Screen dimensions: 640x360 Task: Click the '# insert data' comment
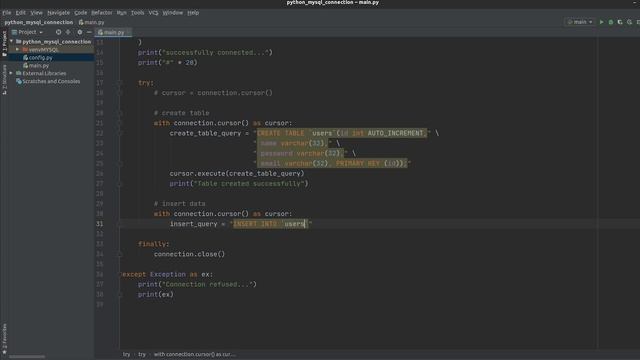(180, 204)
